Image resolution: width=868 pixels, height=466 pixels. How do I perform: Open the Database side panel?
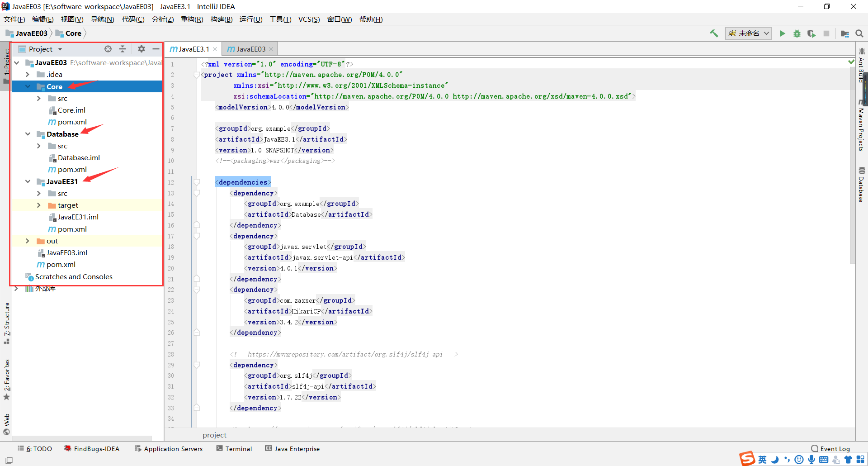point(861,185)
